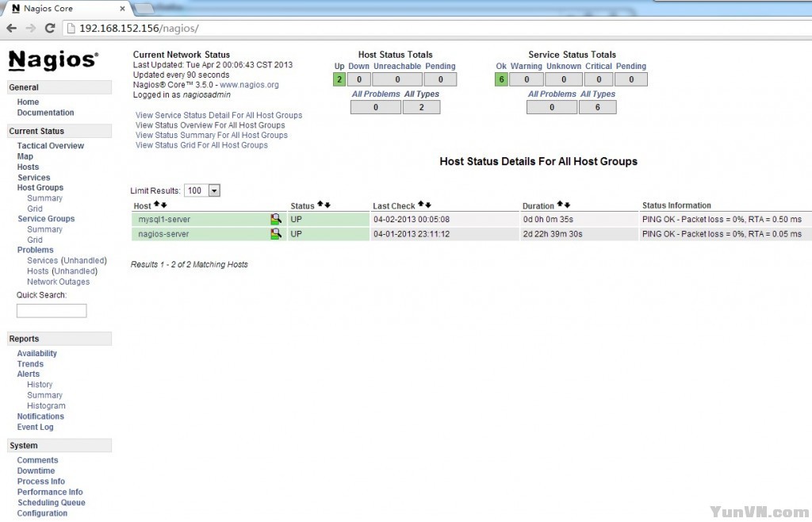The height and width of the screenshot is (522, 812).
Task: Focus the Quick Search field
Action: (52, 311)
